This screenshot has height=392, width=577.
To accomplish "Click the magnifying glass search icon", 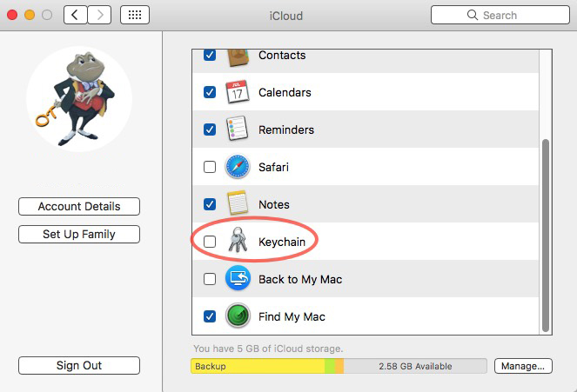I will (472, 15).
